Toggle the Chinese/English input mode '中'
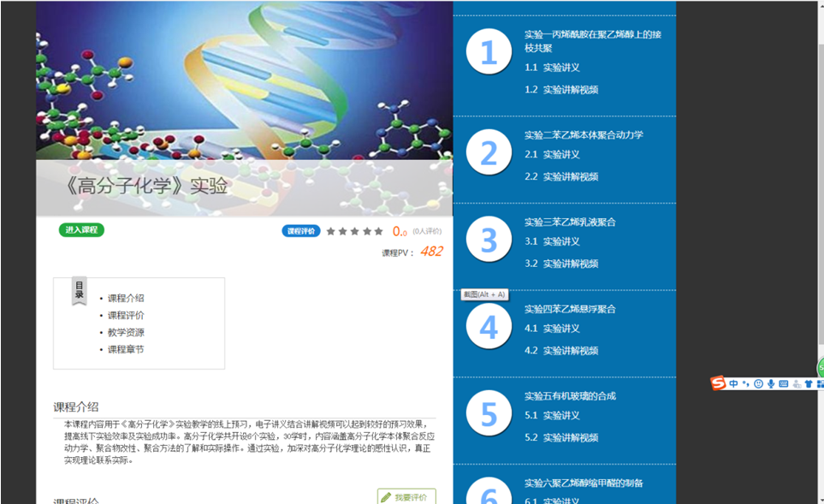Screen dimensions: 824x504 (x=734, y=384)
